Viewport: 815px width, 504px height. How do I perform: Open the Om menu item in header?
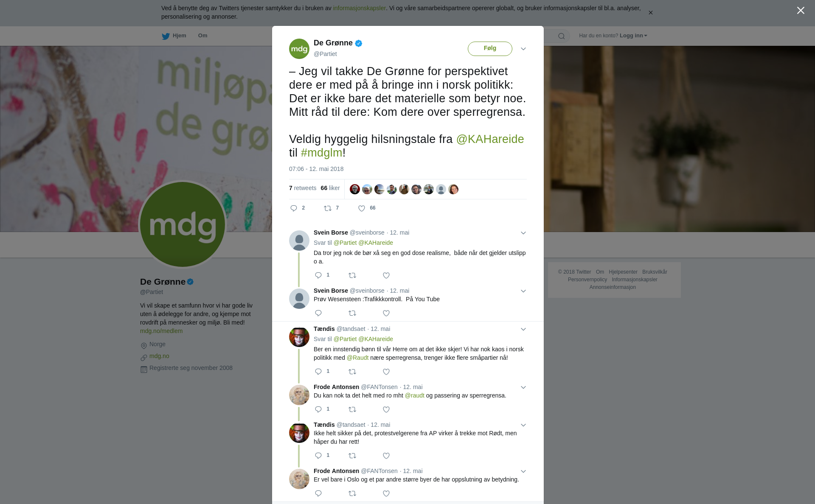tap(202, 36)
